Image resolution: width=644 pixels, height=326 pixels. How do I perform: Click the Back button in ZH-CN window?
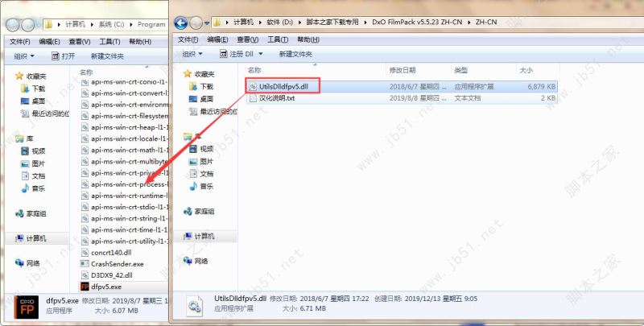click(x=180, y=23)
